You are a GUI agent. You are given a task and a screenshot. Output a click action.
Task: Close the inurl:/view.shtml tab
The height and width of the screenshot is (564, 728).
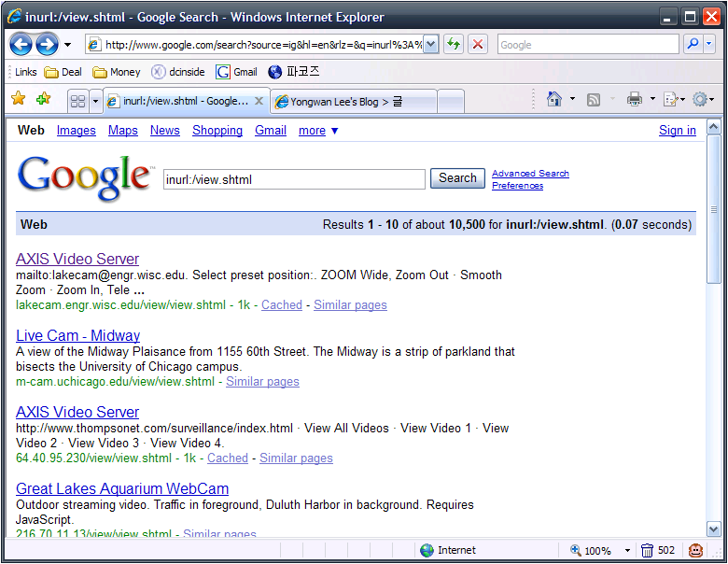[259, 101]
